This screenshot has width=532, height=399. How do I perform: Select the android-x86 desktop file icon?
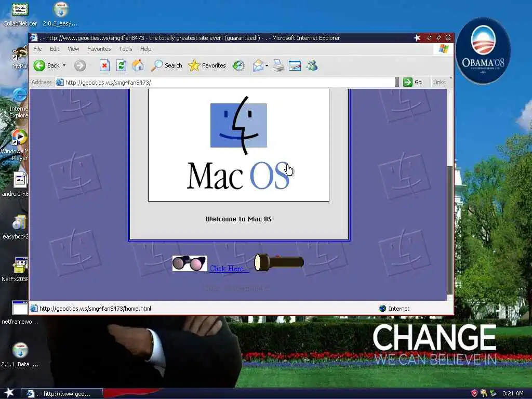(x=16, y=184)
